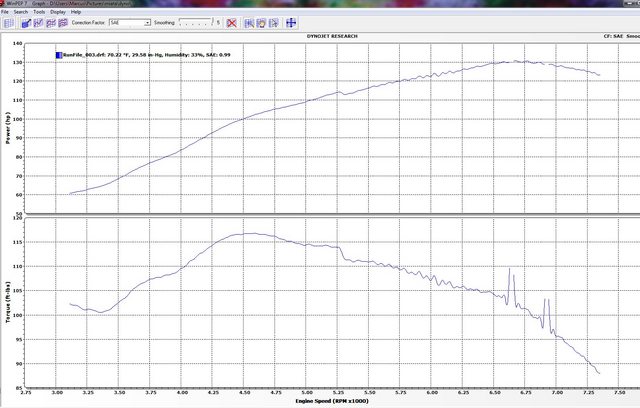Click the Torque (ft-lbs) axis label
Viewport: 640px width, 408px height.
pyautogui.click(x=7, y=302)
